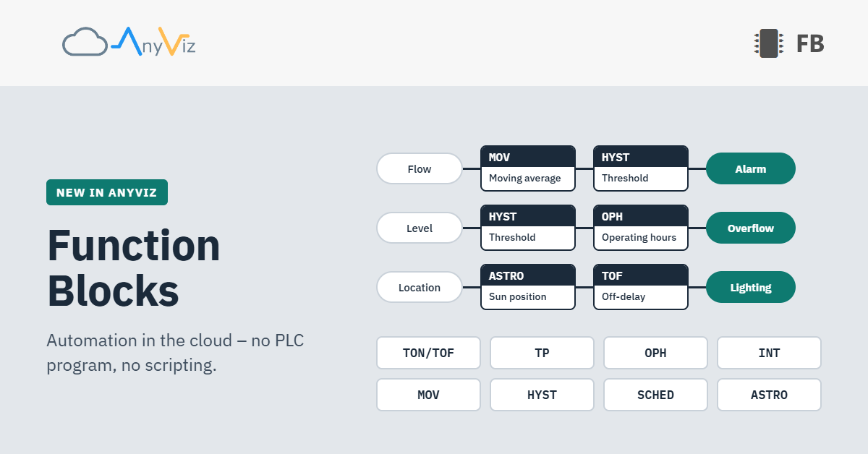Click the AnyViz cloud logo

pyautogui.click(x=129, y=42)
